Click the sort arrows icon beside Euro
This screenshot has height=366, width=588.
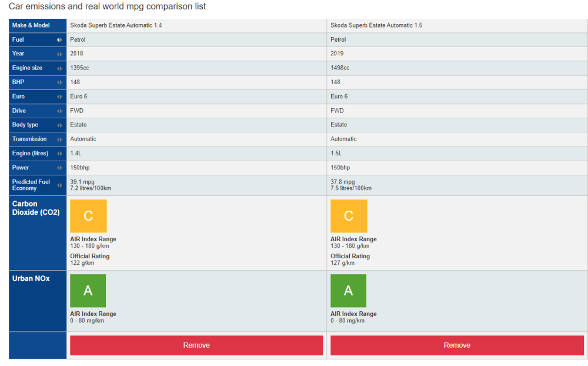[x=59, y=97]
